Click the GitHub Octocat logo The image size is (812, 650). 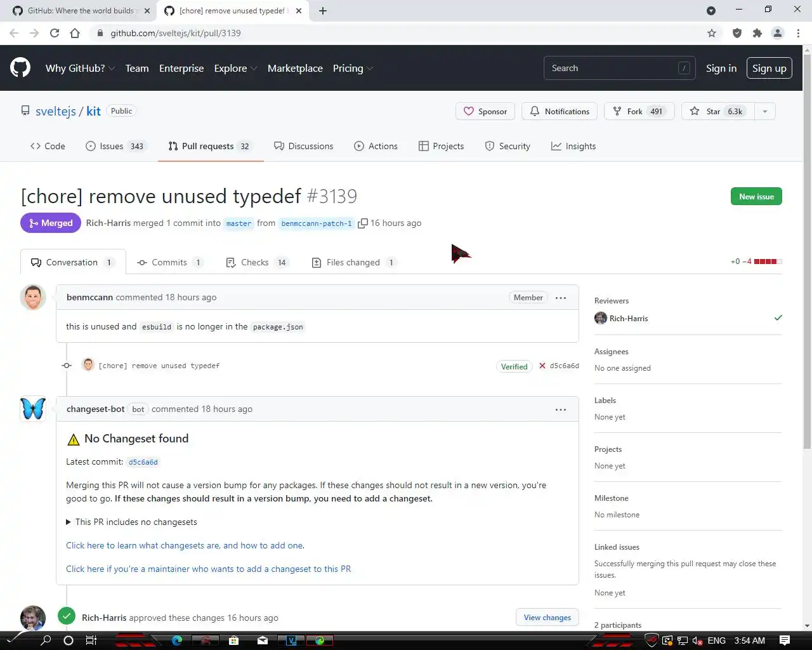(x=20, y=68)
